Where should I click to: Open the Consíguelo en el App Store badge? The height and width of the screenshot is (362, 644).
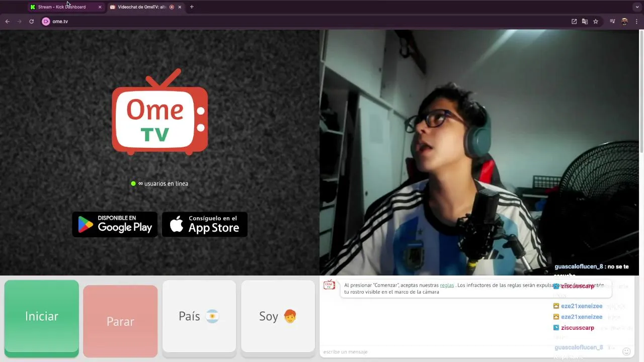(x=205, y=224)
